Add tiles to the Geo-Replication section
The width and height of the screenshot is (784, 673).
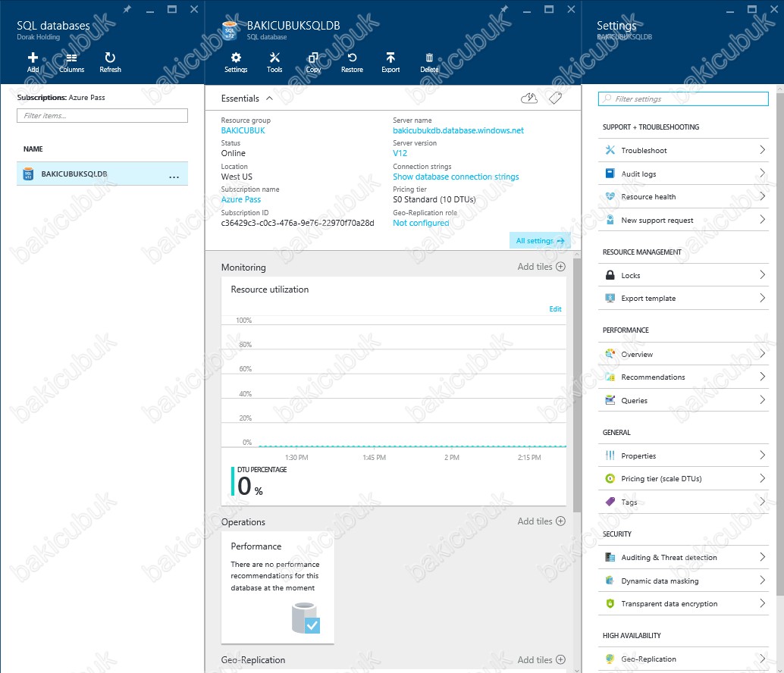point(541,659)
